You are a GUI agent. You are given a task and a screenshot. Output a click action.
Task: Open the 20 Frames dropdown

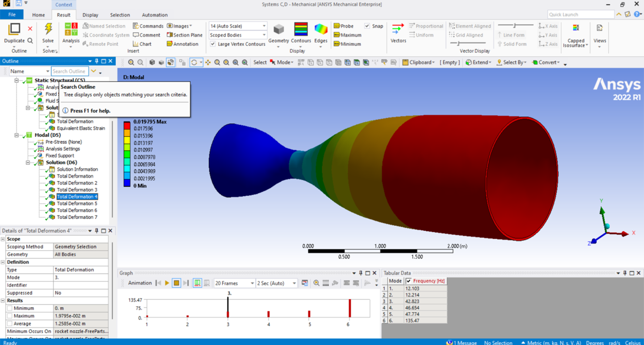234,283
